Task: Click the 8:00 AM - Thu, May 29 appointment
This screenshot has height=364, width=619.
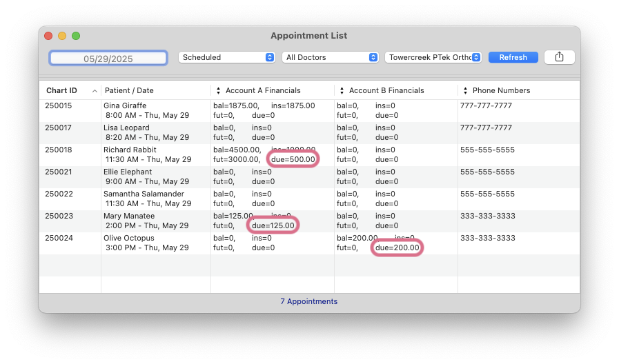Action: coord(147,115)
